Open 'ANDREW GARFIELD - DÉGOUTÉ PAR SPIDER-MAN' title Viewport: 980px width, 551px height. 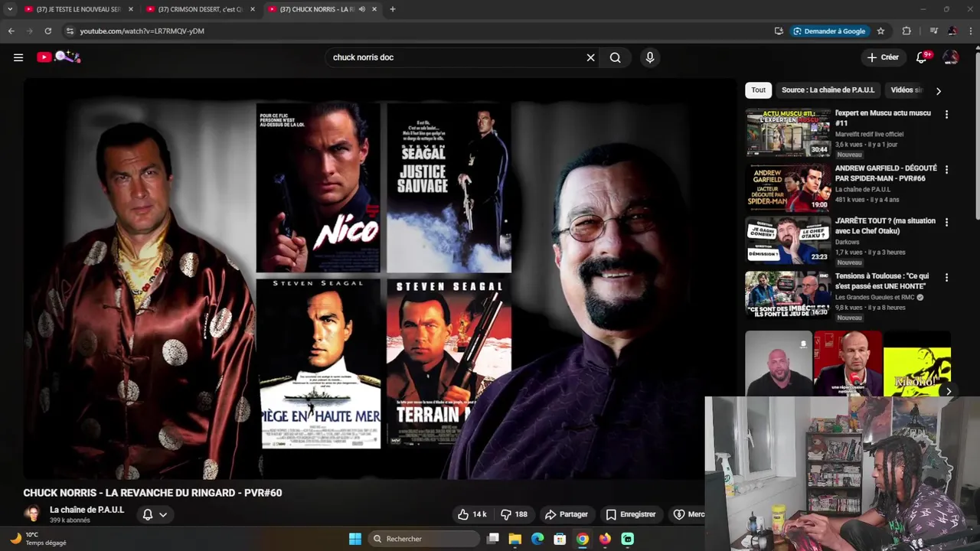point(886,173)
